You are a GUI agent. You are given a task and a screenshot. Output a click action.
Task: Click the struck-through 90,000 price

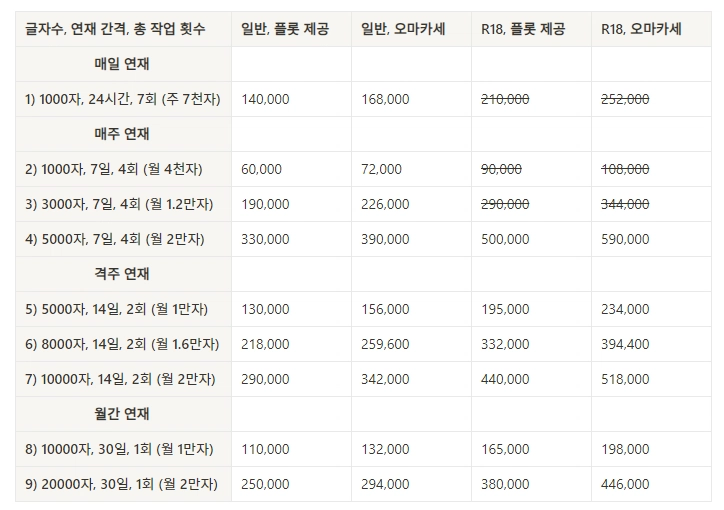click(501, 169)
